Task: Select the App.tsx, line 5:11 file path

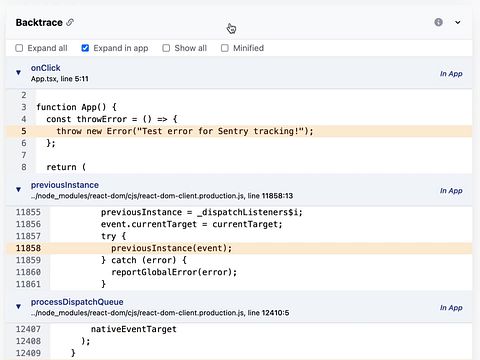Action: [60, 79]
